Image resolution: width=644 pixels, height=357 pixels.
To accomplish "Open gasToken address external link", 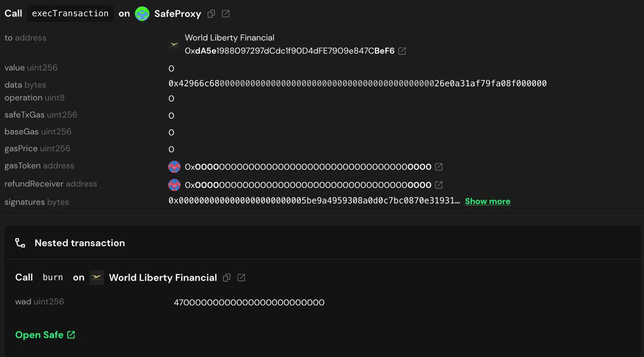I will [439, 166].
